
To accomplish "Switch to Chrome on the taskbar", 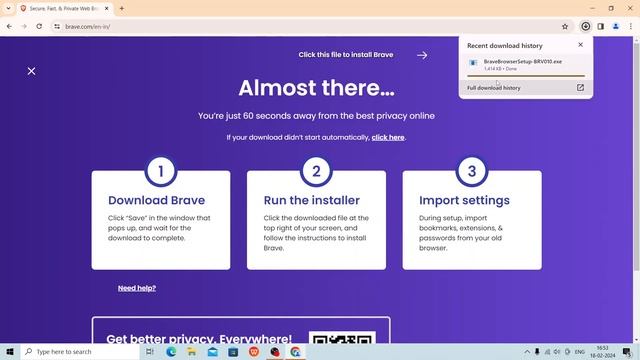I will [296, 351].
